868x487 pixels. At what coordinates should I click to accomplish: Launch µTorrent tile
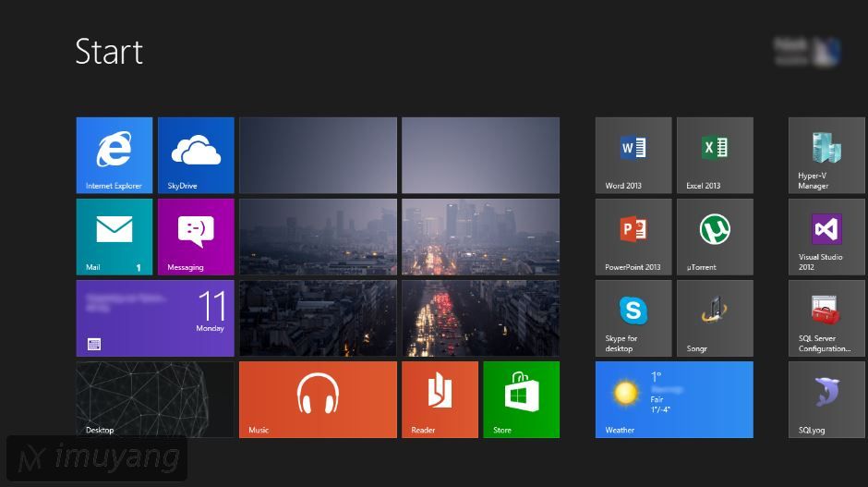(716, 237)
